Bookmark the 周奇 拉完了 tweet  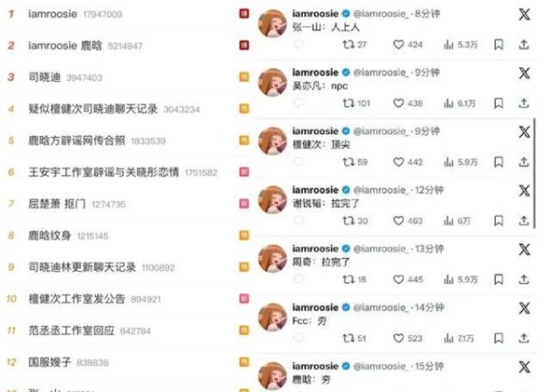pyautogui.click(x=499, y=279)
